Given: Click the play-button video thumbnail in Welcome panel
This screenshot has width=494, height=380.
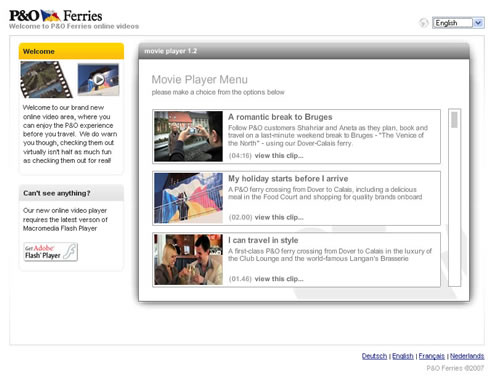Looking at the screenshot, I should pyautogui.click(x=98, y=80).
